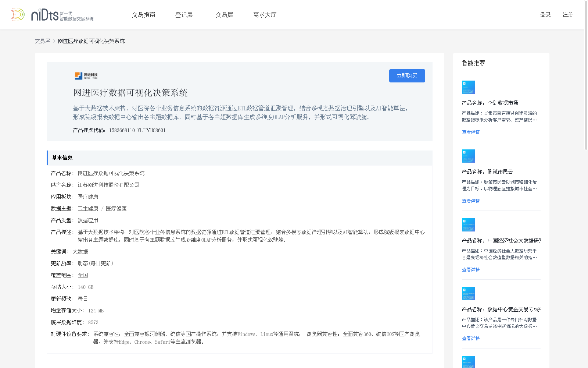Click the last partially visible recommendation thumbnail

[469, 362]
